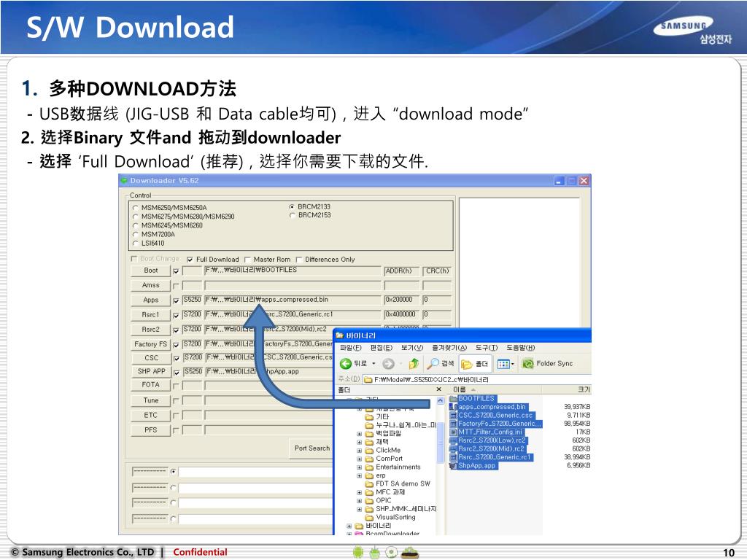747x560 pixels.
Task: Select the Rsrc2_S7200(Mid).rc2 file icon
Action: (453, 448)
